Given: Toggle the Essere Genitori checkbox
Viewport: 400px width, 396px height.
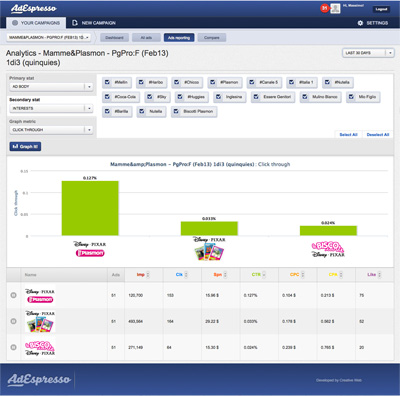Looking at the screenshot, I should 256,97.
